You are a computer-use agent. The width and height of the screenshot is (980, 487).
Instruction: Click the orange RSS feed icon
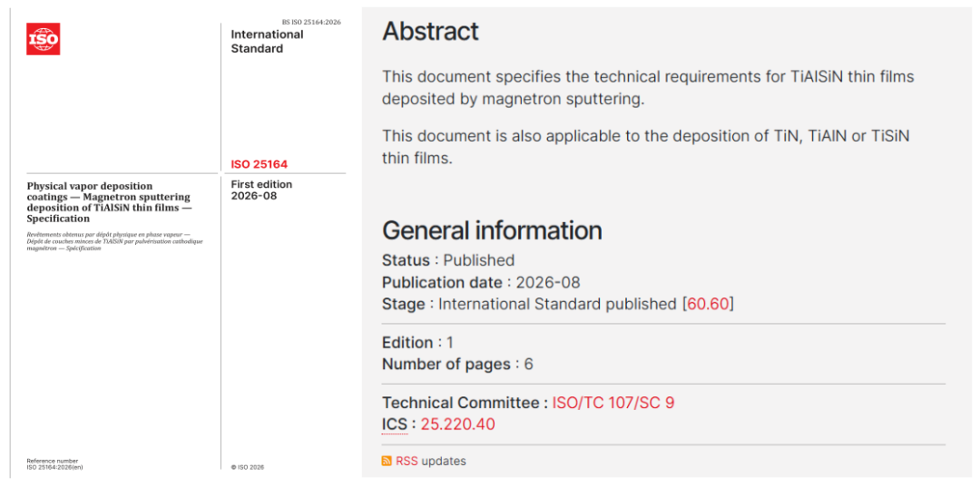[387, 462]
